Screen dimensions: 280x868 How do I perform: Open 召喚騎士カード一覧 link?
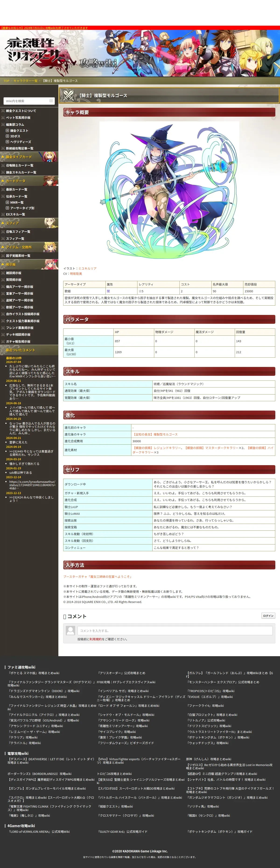[20, 165]
